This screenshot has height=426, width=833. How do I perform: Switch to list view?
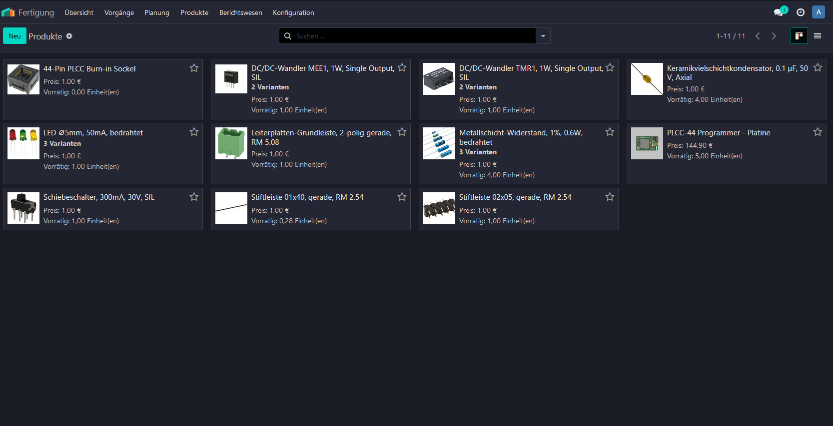point(817,36)
